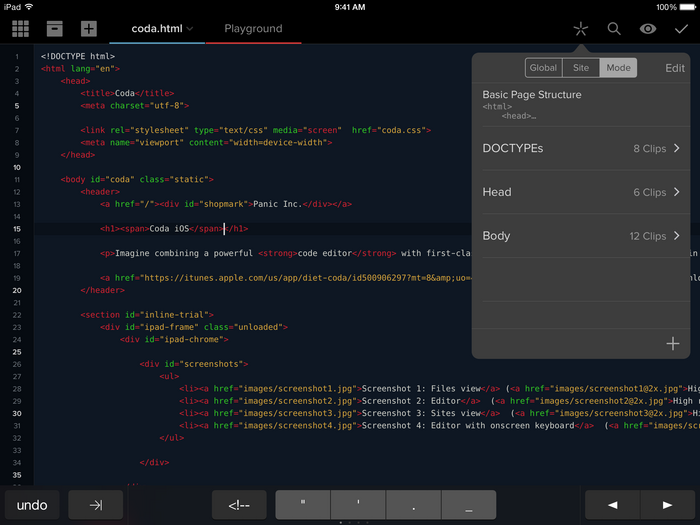Select the Mode clips segment
The width and height of the screenshot is (700, 525).
point(618,68)
